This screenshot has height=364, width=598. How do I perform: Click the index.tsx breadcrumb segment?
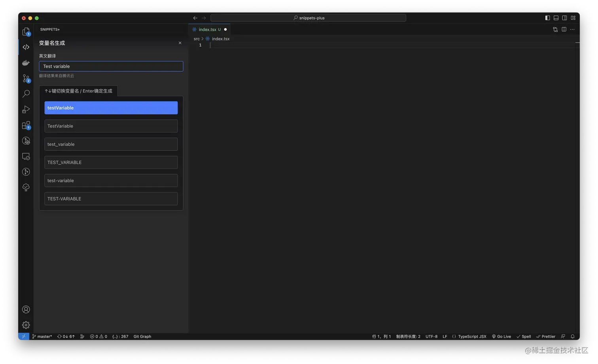[x=221, y=39]
